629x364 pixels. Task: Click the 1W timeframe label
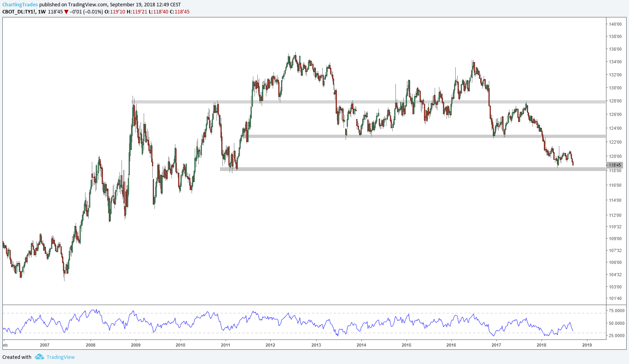[x=42, y=12]
